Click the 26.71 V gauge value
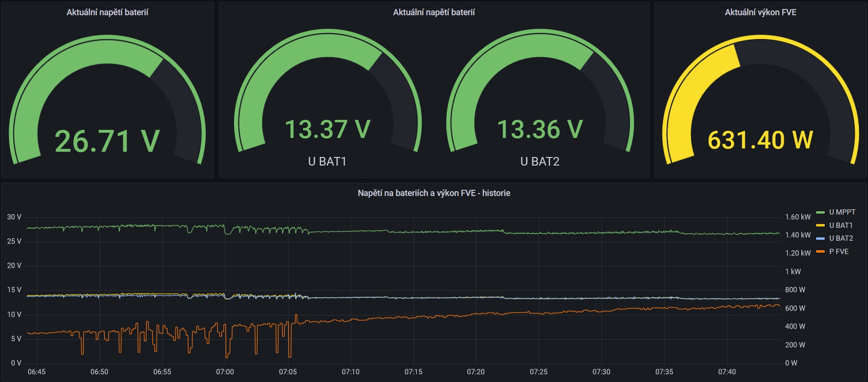Viewport: 868px width, 382px height. (108, 141)
